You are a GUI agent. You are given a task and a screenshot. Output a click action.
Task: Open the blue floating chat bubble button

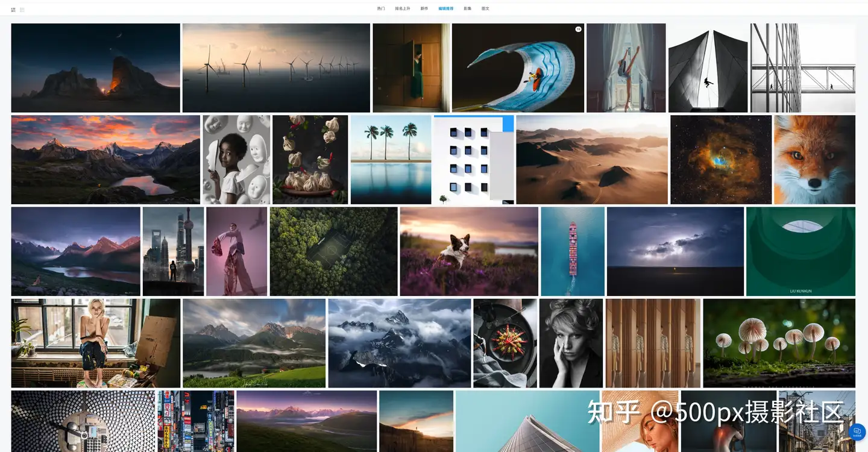coord(857,432)
